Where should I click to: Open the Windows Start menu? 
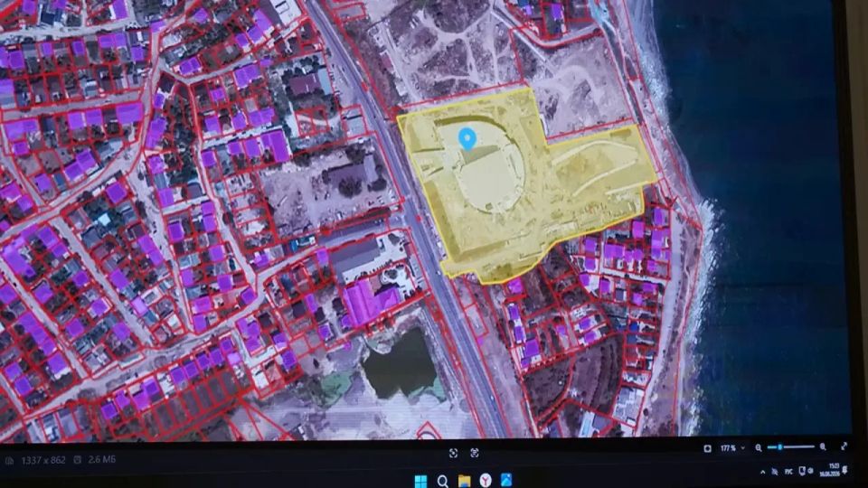pos(420,480)
